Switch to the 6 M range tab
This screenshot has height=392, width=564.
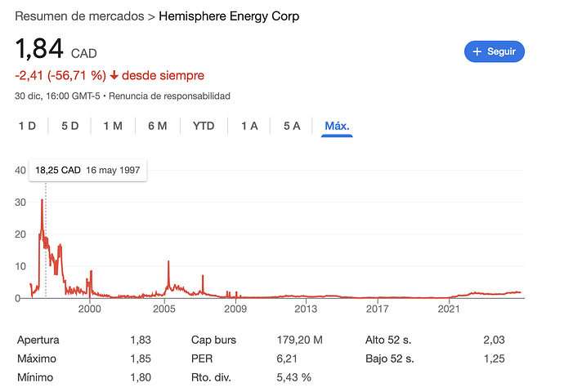click(x=158, y=126)
